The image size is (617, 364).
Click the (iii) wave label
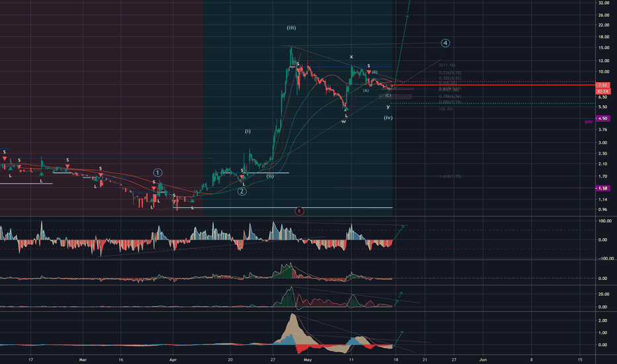coord(291,28)
